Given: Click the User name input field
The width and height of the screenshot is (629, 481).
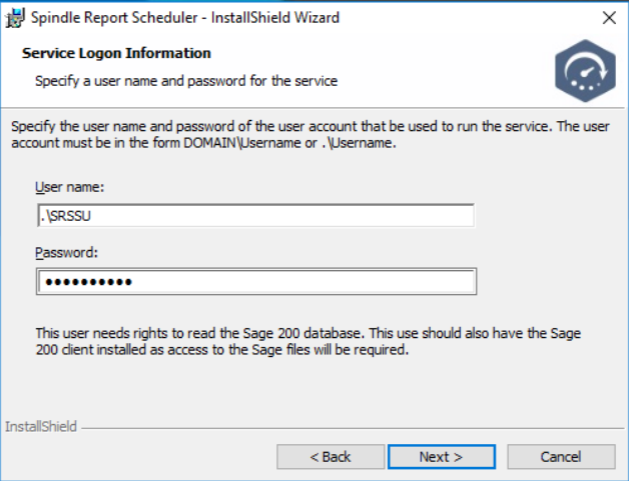Looking at the screenshot, I should 256,216.
